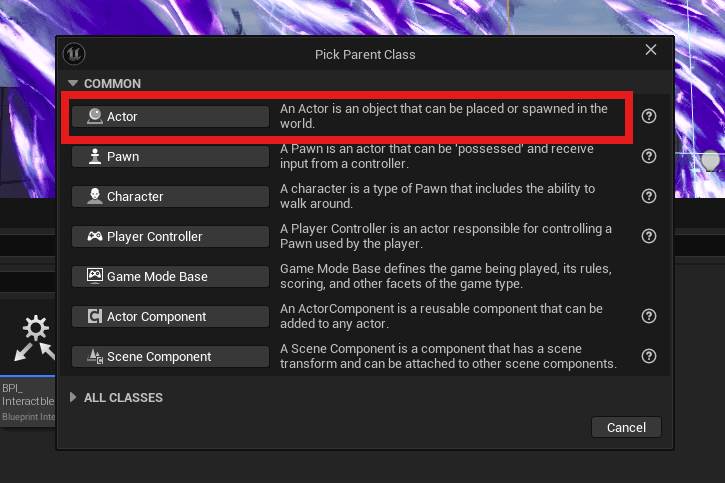Pick the Character parent class
725x483 pixels.
(x=170, y=196)
